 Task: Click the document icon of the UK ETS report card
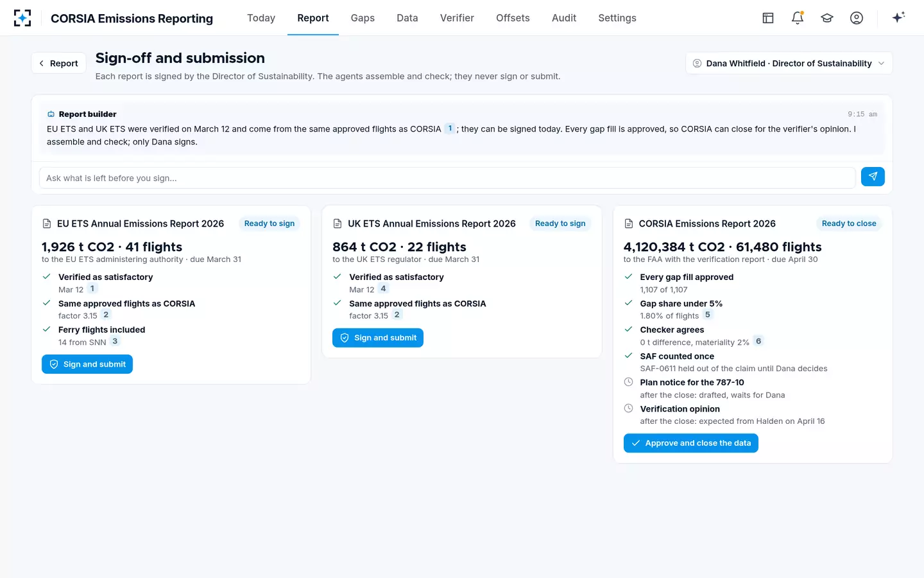(338, 223)
